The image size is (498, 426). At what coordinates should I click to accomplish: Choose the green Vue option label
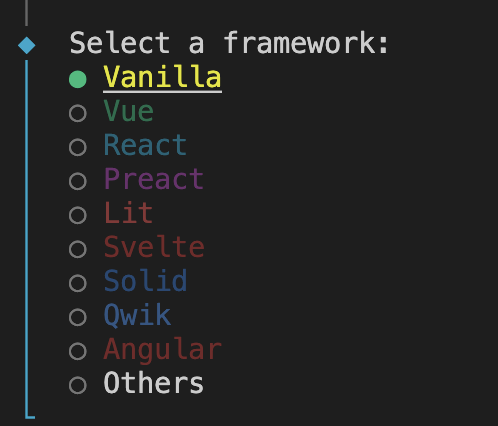(129, 111)
